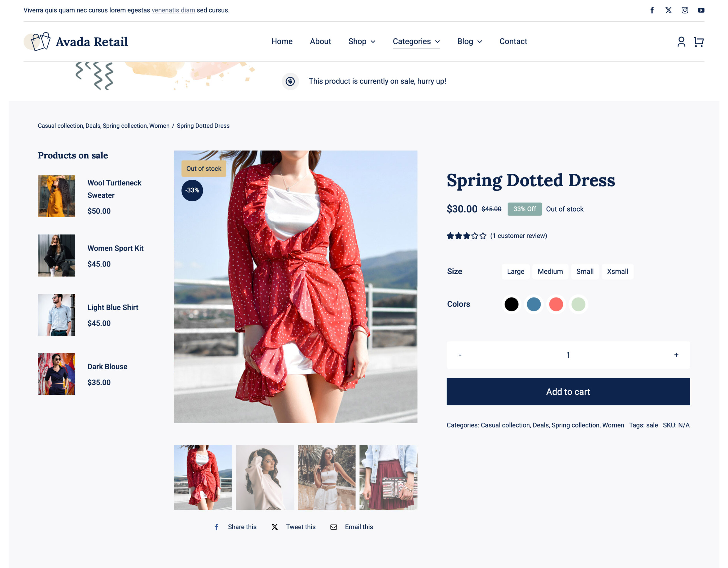Screen dimensions: 728x568
Task: Select the red dress gallery thumbnail
Action: click(203, 477)
